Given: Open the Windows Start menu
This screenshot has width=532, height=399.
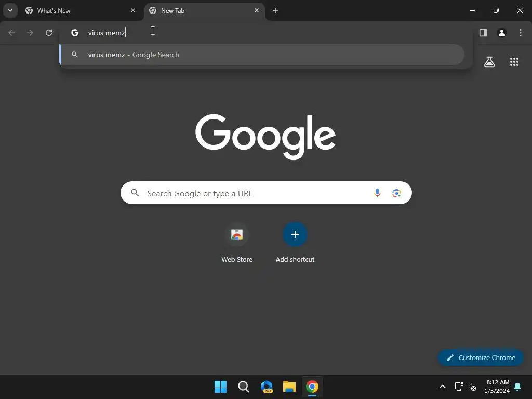Looking at the screenshot, I should click(220, 387).
